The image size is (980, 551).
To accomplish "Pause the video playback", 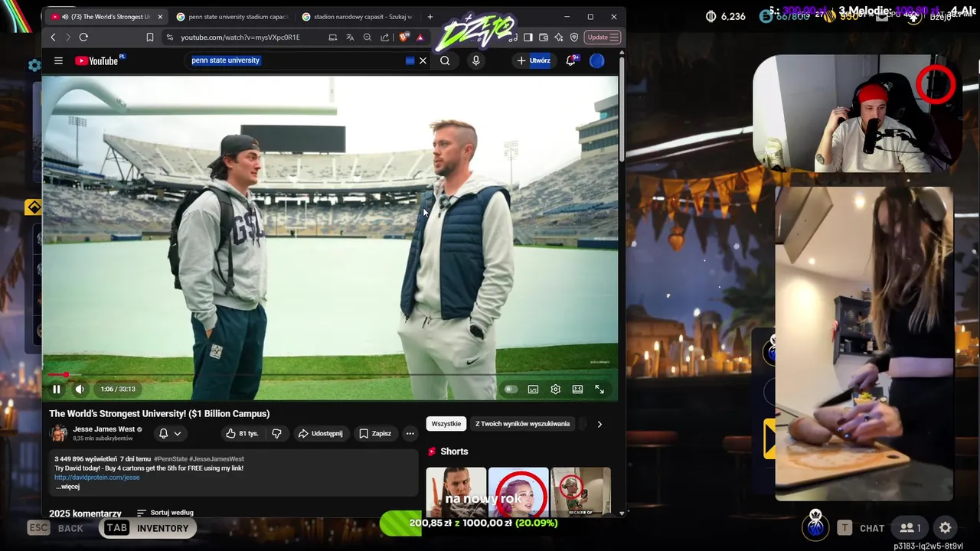I will (57, 389).
